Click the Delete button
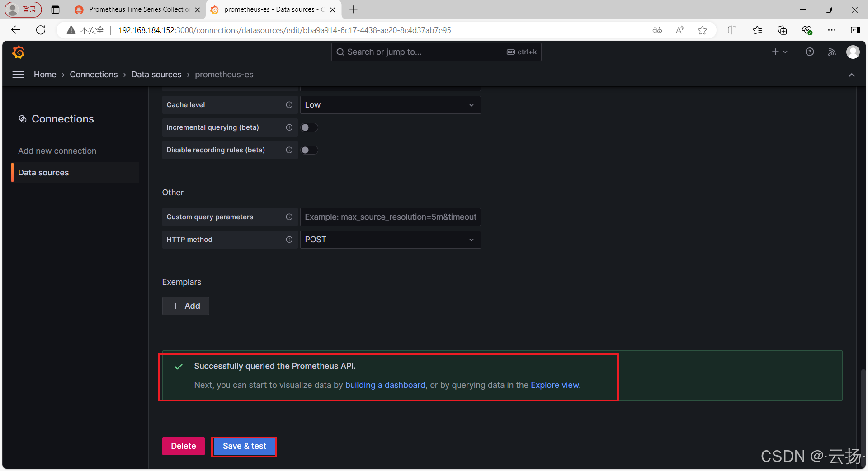Image resolution: width=868 pixels, height=471 pixels. point(184,446)
